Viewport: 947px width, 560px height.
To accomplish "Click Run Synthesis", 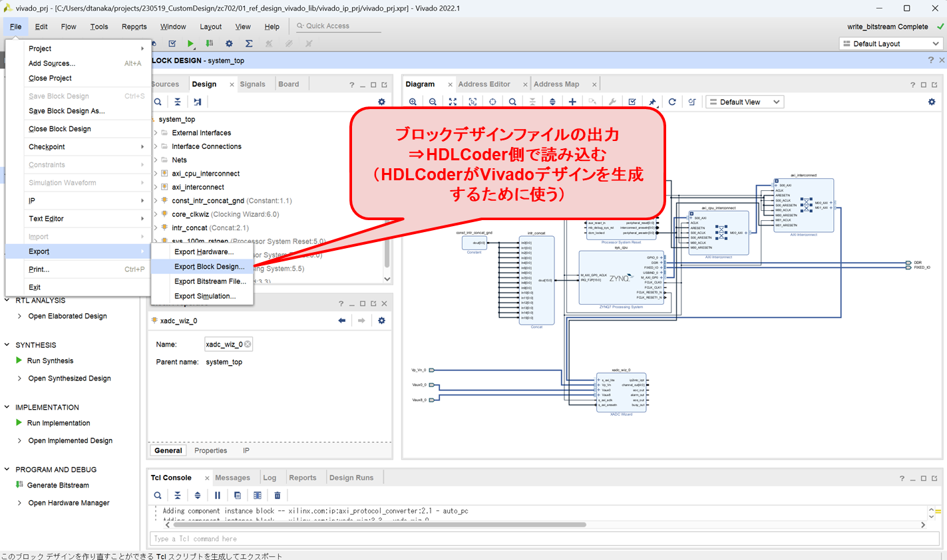I will [x=51, y=361].
